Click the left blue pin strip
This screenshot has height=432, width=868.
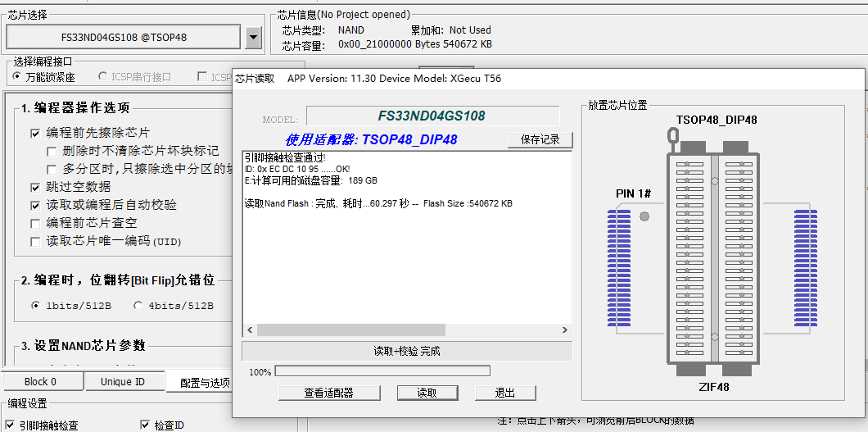(618, 266)
